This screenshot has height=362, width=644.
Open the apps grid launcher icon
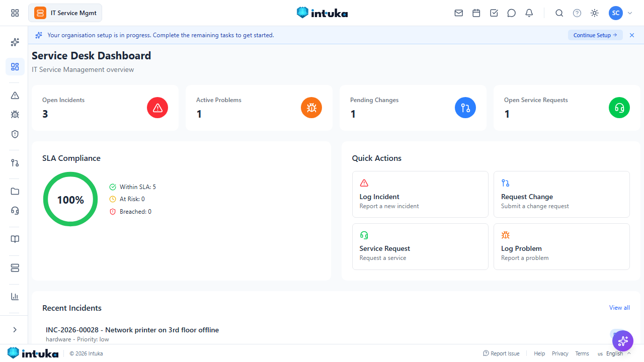15,13
